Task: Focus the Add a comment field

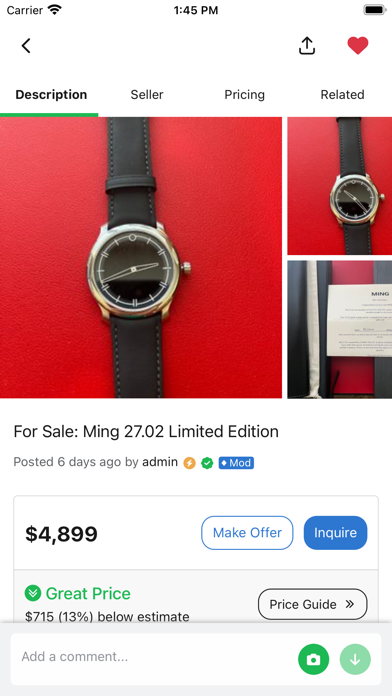Action: (153, 656)
